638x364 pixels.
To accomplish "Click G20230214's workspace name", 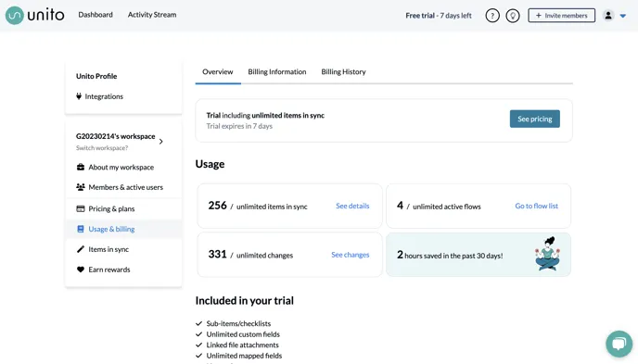I will click(x=116, y=136).
